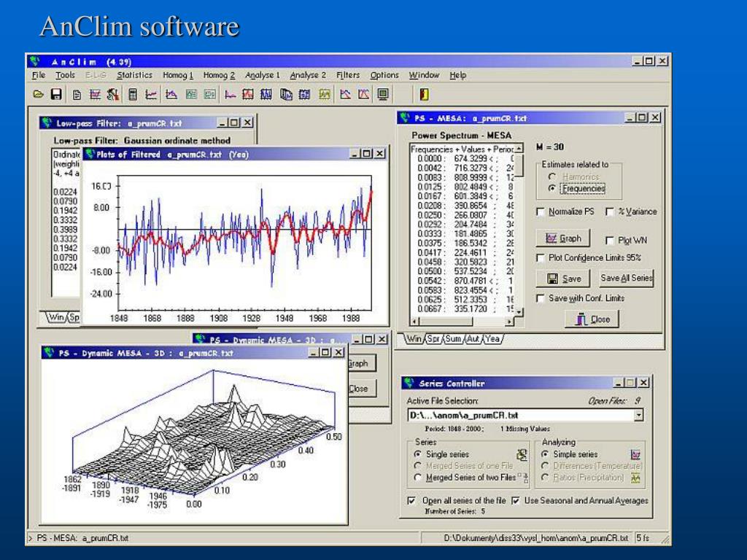Toggle the % Variance checkbox
Viewport: 747px width, 560px height.
click(x=609, y=211)
